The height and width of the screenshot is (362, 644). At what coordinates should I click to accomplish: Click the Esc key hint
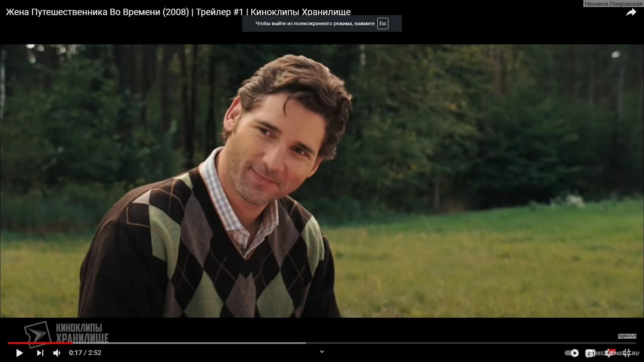tap(383, 23)
